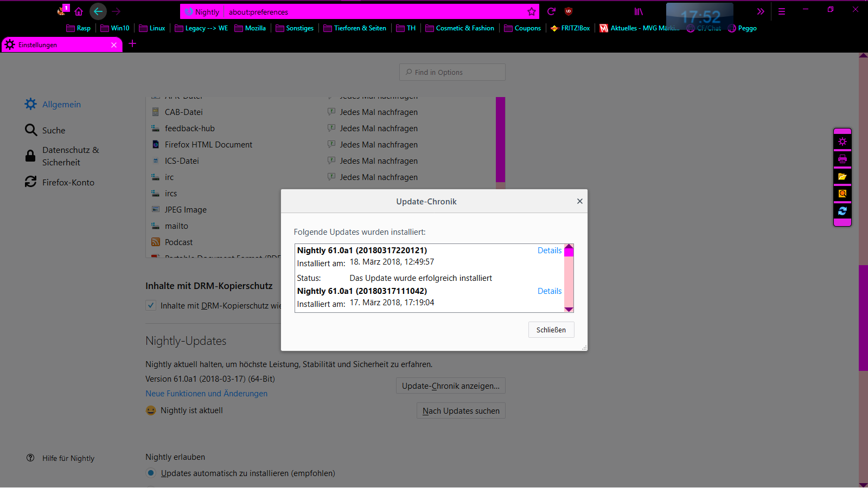868x488 pixels.
Task: Reload the page using the toolbar reload icon
Action: coord(551,11)
